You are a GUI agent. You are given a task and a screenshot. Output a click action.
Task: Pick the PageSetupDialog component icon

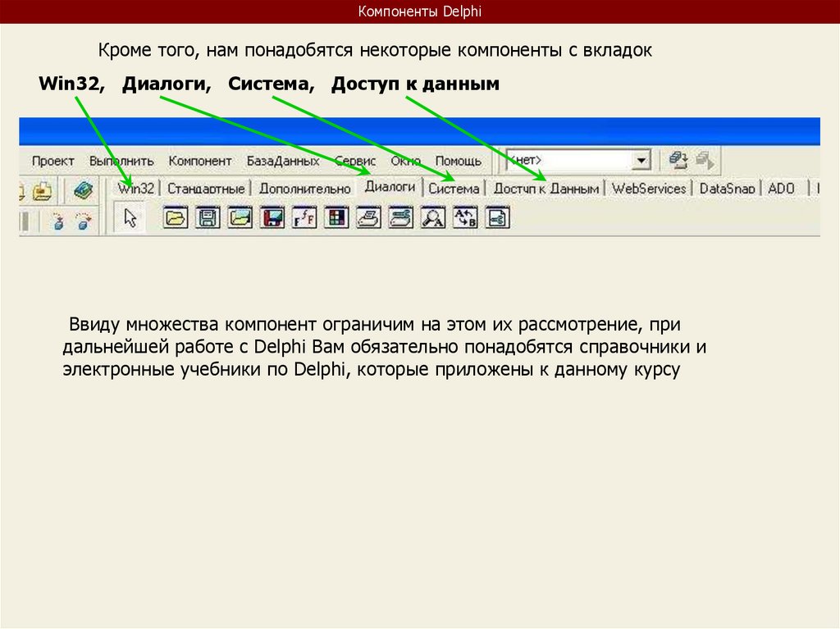pos(497,217)
